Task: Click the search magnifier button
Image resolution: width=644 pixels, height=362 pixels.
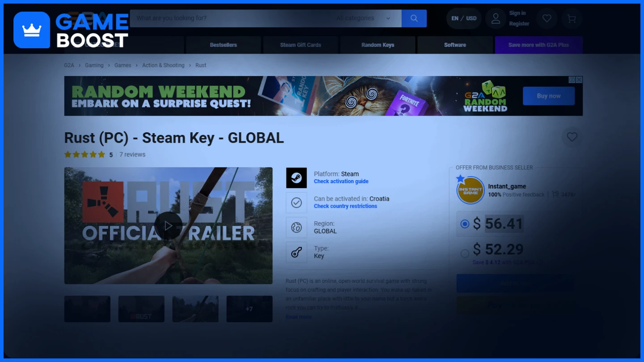Action: 414,18
